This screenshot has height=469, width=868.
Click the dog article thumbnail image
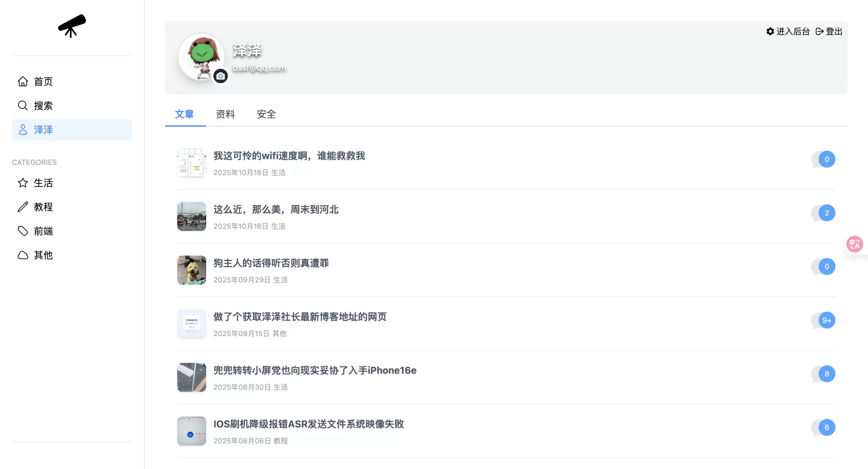[191, 270]
